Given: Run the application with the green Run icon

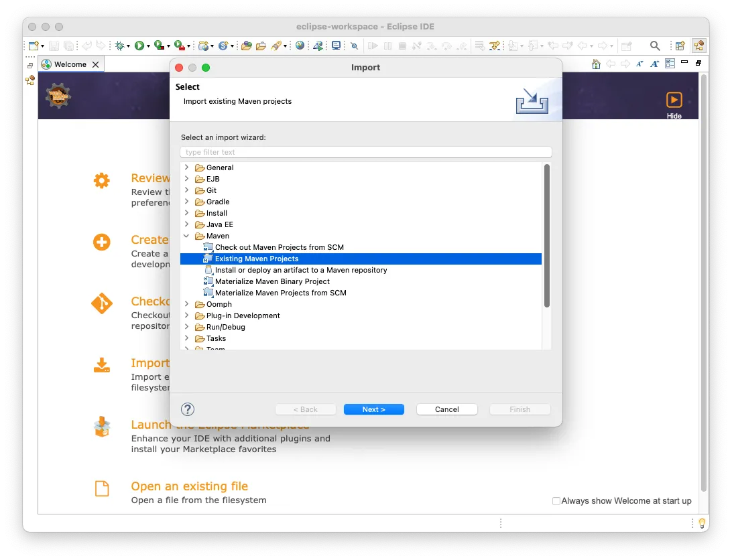Looking at the screenshot, I should [x=140, y=45].
